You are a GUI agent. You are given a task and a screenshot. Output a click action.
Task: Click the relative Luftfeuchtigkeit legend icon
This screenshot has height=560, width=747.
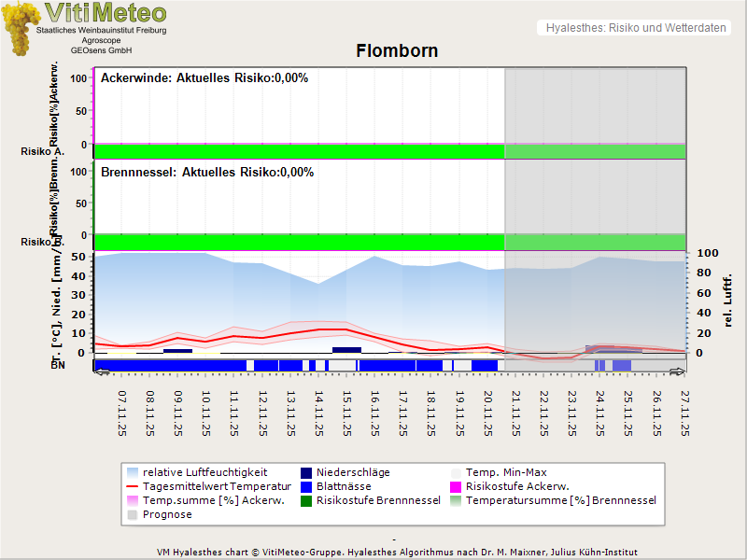coord(132,472)
